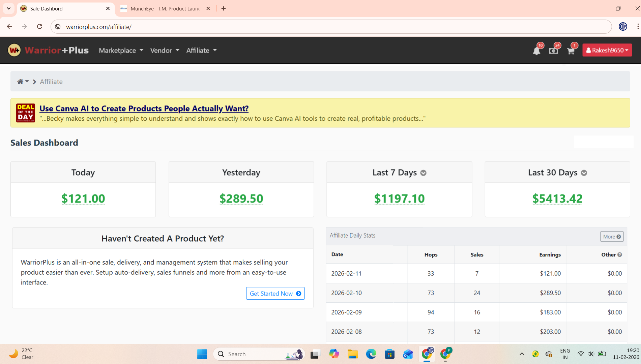The height and width of the screenshot is (364, 641).
Task: Switch to the MunchEye browser tab
Action: 165,8
